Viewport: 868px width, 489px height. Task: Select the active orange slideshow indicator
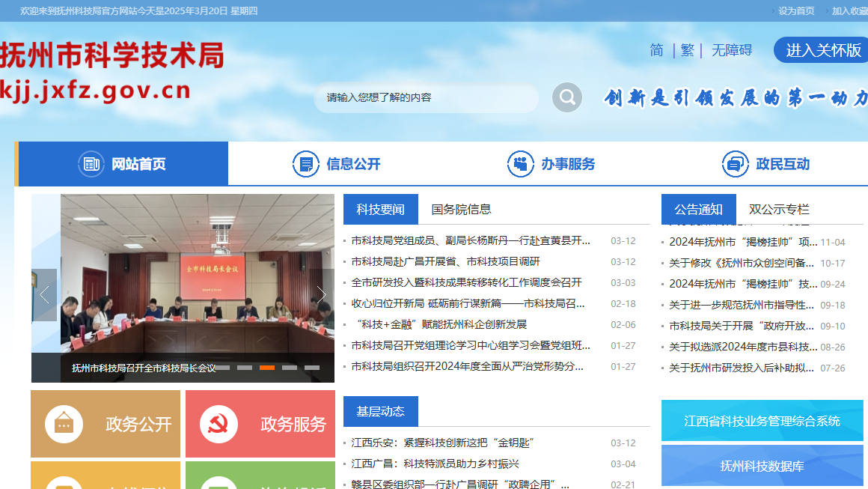point(267,368)
